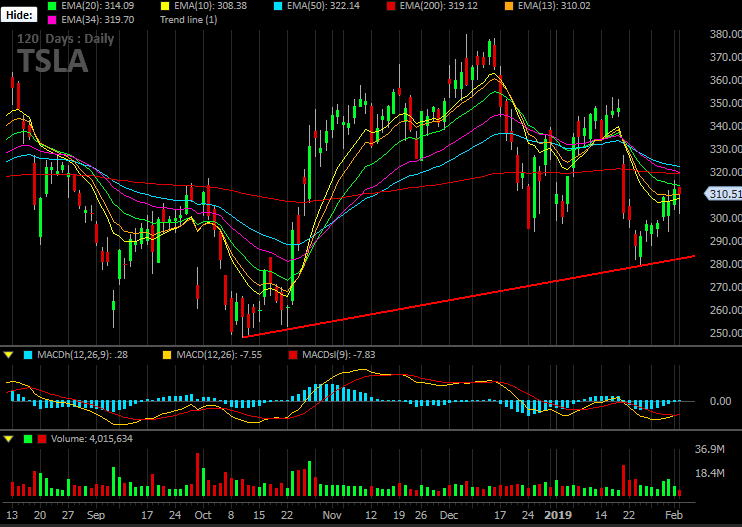The width and height of the screenshot is (742, 527).
Task: Click the 310.51 current price marker
Action: pyautogui.click(x=724, y=194)
